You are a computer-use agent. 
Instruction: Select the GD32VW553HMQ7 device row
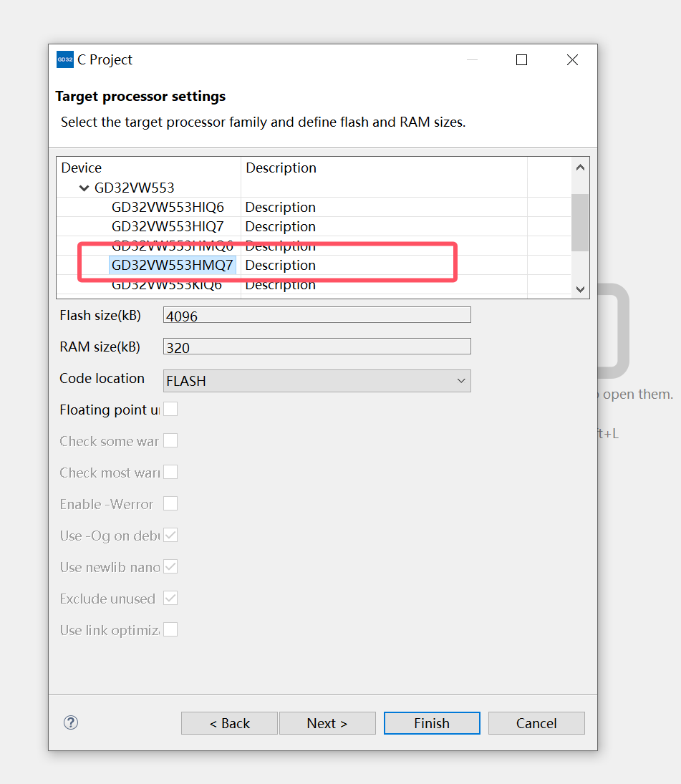pos(172,266)
